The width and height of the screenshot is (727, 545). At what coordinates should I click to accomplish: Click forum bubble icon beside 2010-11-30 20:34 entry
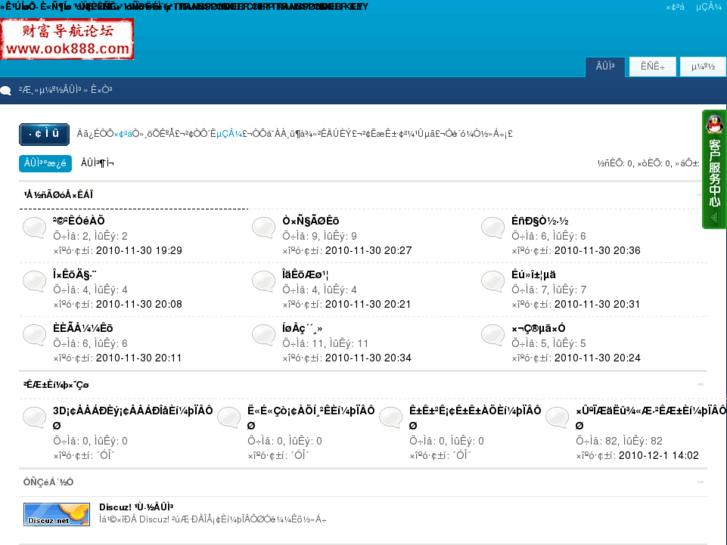tap(264, 335)
